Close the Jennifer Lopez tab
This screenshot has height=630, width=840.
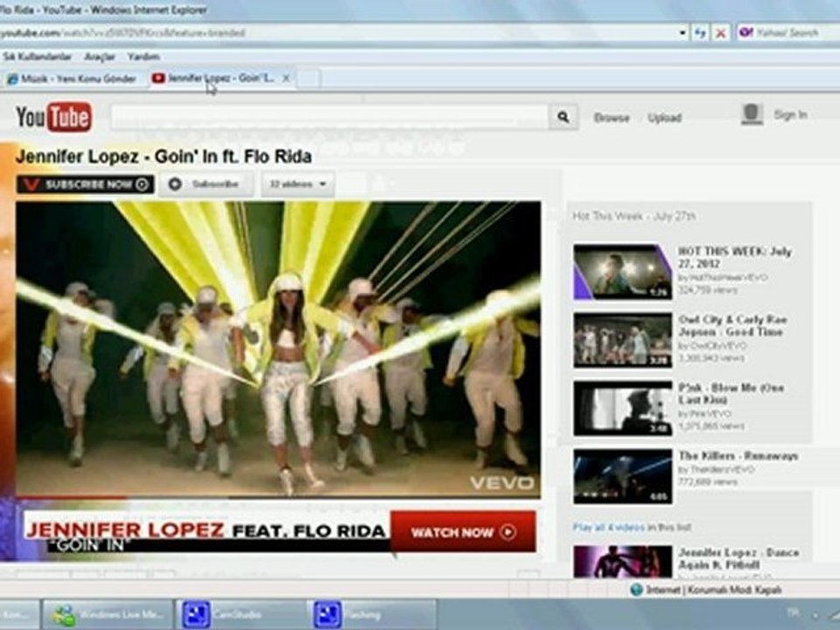(x=287, y=79)
